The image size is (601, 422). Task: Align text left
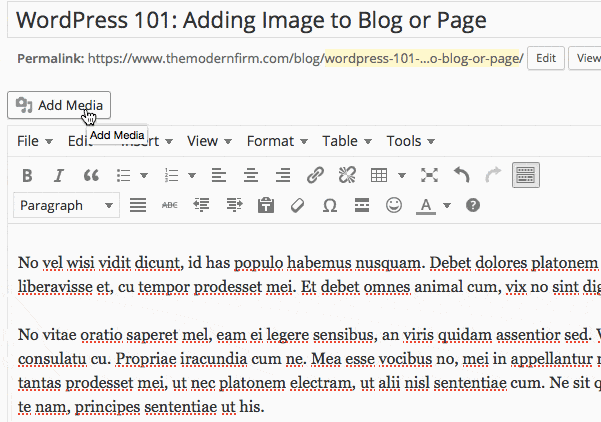tap(219, 176)
